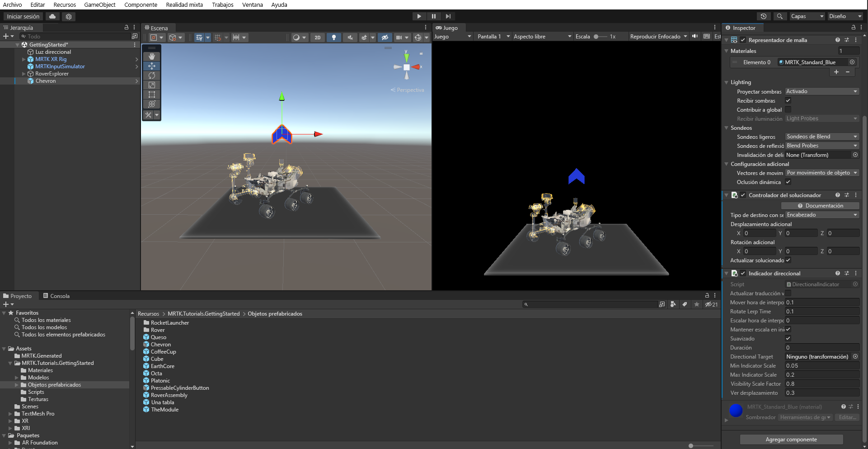Toggle Scene audio mute icon
Image resolution: width=868 pixels, height=449 pixels.
[350, 38]
